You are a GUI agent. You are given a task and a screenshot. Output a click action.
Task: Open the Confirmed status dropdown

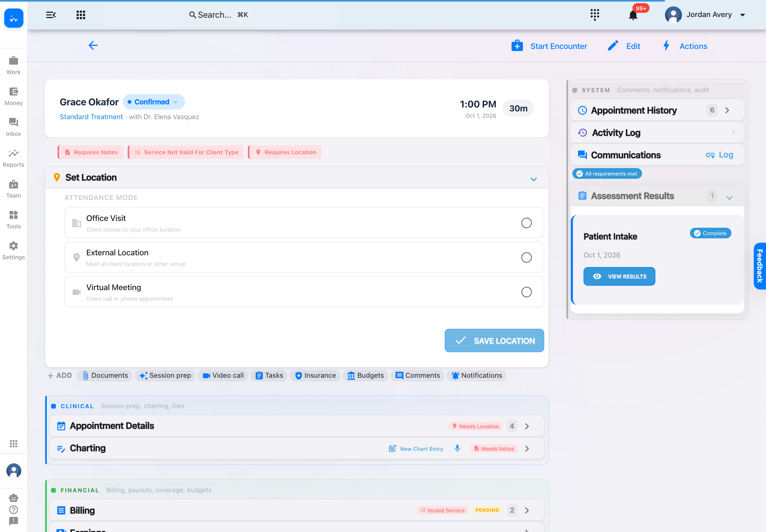pos(154,102)
